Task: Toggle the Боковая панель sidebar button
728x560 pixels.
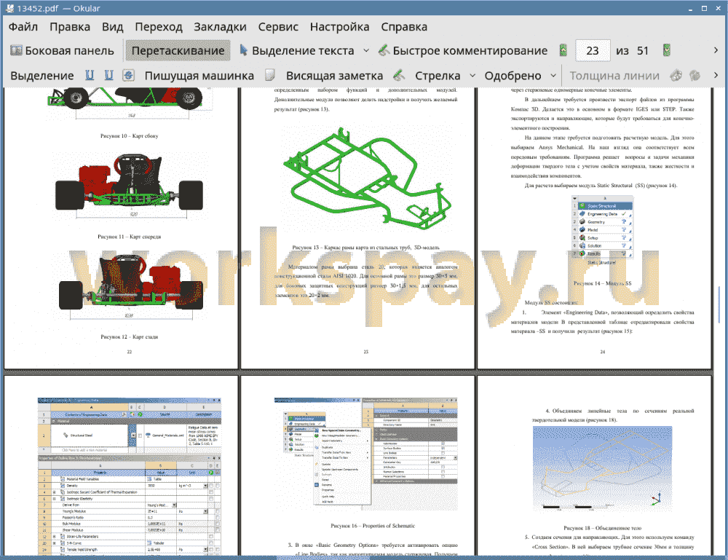Action: tap(62, 51)
